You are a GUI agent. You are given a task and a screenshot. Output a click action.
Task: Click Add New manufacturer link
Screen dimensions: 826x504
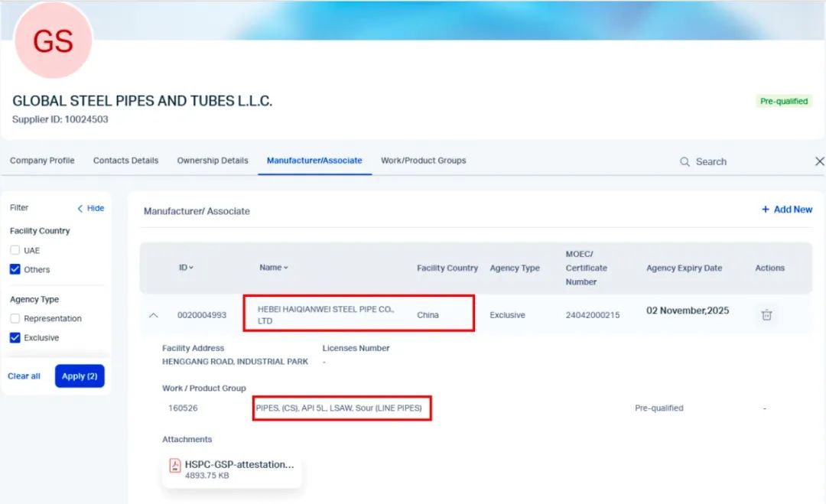[787, 209]
